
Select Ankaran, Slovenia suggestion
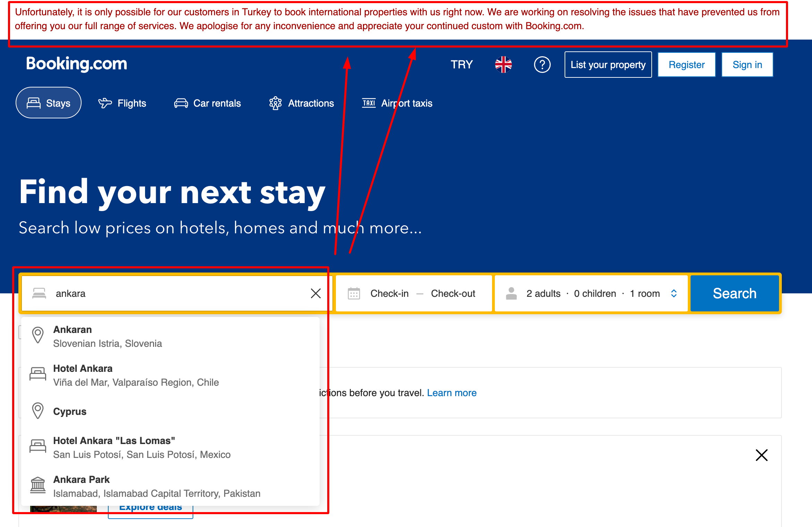pos(170,336)
